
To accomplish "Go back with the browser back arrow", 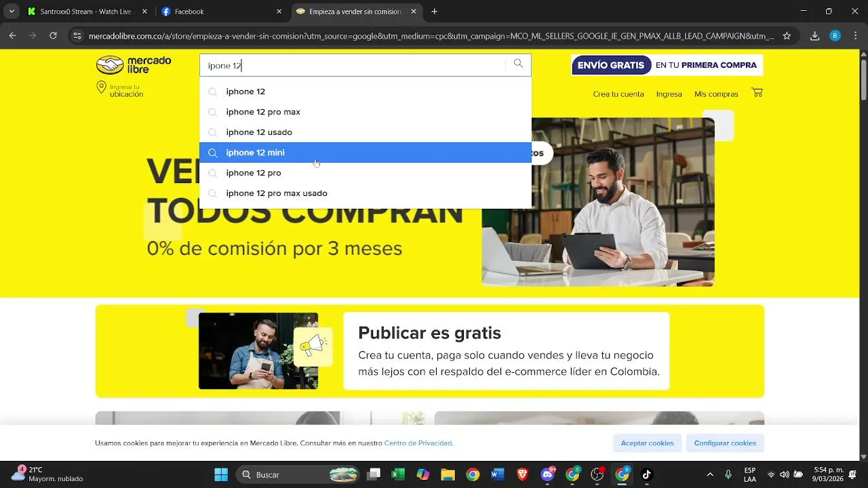I will [12, 36].
